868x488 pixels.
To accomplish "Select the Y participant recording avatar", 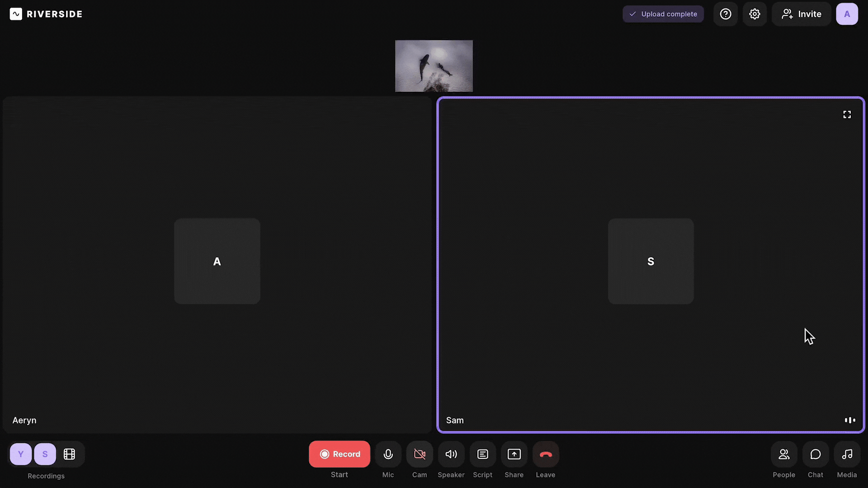I will (21, 454).
